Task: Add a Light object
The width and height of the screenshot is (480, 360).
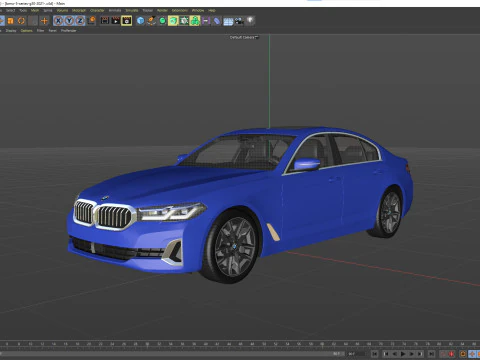Action: (x=250, y=21)
